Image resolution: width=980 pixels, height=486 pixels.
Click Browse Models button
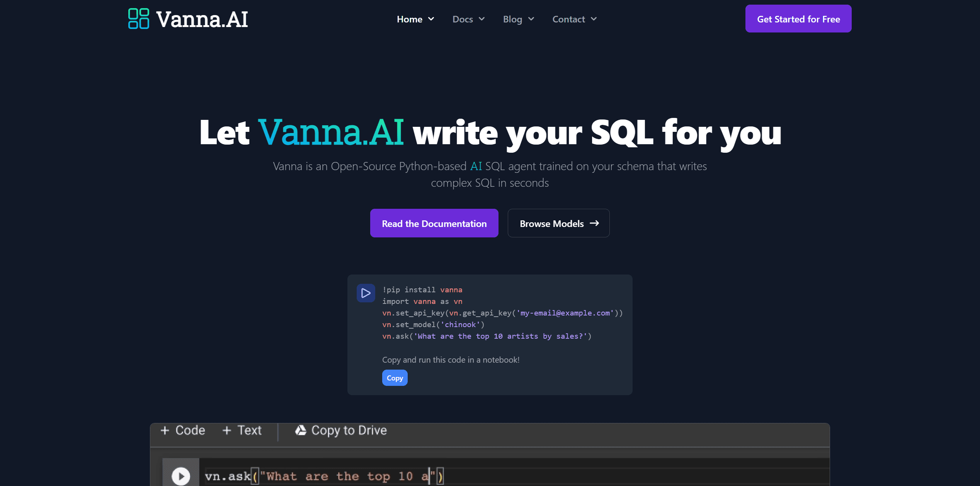559,223
